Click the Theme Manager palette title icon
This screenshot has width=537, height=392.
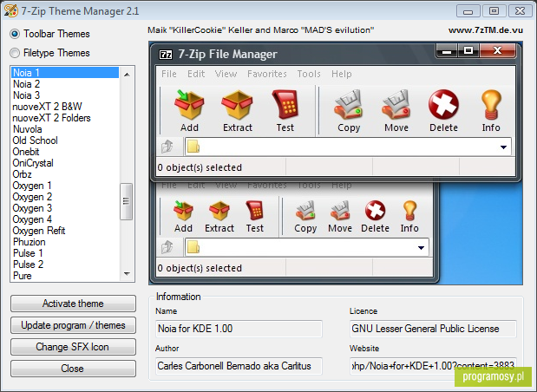coord(10,10)
